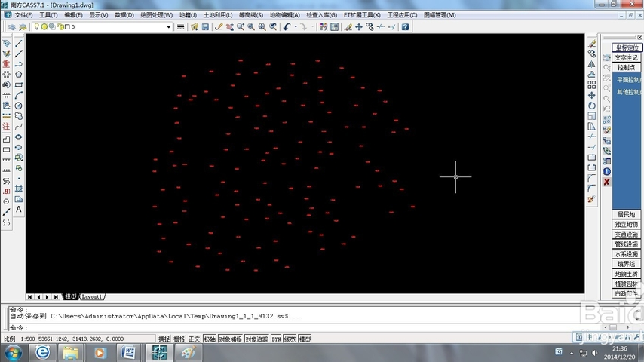This screenshot has width=644, height=362.
Task: Toggle 捕捉 snap mode
Action: click(164, 339)
